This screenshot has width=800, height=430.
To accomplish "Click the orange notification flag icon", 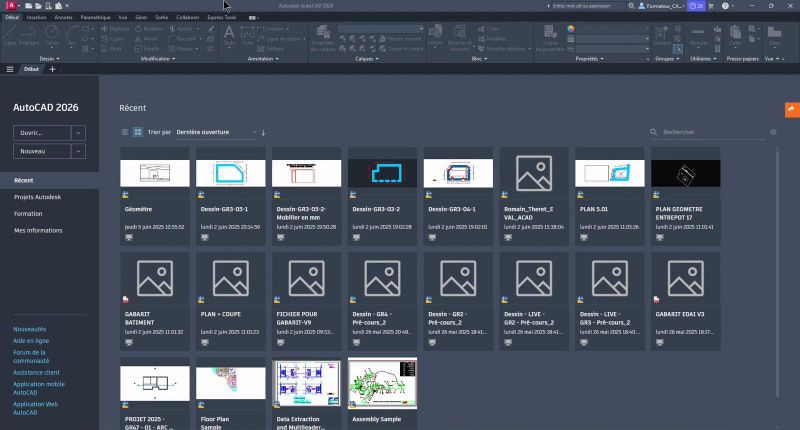I will point(792,110).
